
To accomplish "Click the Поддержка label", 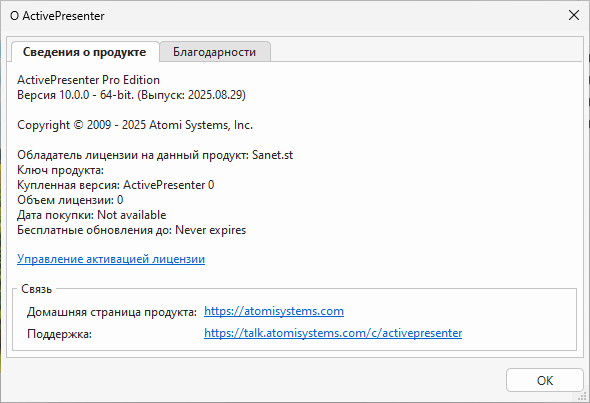I will point(59,334).
